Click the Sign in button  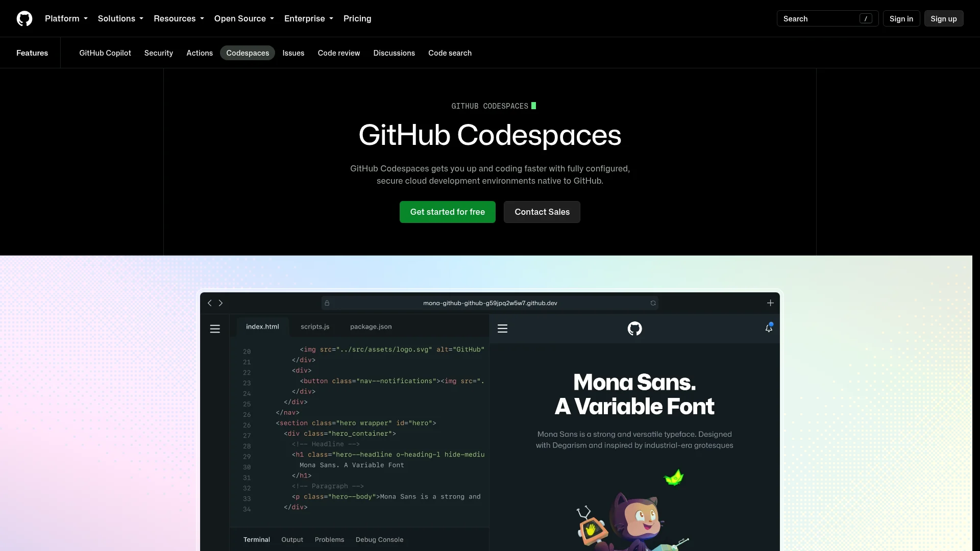pyautogui.click(x=901, y=18)
